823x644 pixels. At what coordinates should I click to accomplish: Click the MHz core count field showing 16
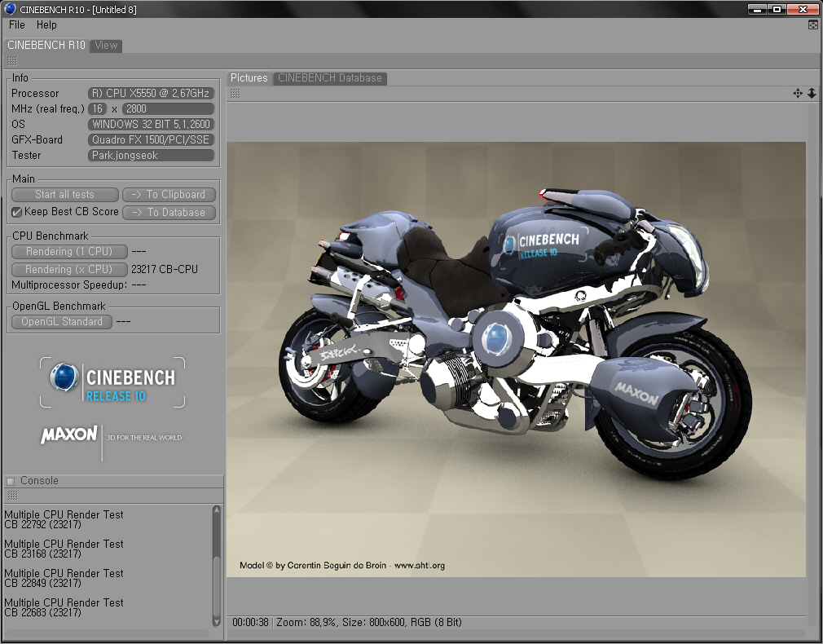97,109
